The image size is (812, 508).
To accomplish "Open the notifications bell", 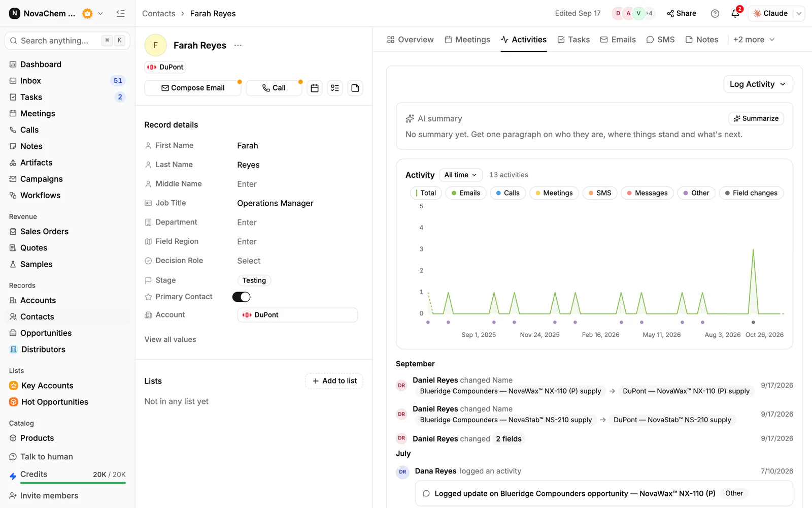I will [735, 14].
